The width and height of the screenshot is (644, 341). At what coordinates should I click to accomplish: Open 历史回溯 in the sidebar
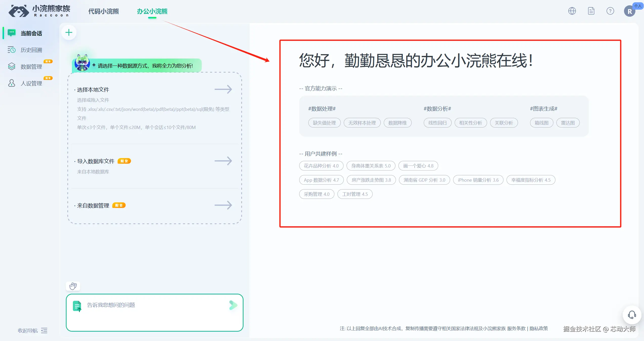[x=31, y=50]
